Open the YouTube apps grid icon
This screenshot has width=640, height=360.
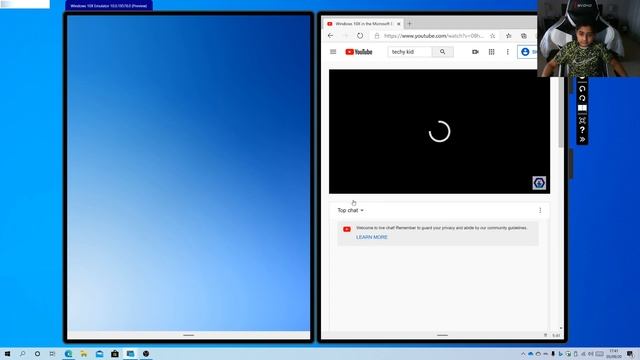[x=491, y=52]
